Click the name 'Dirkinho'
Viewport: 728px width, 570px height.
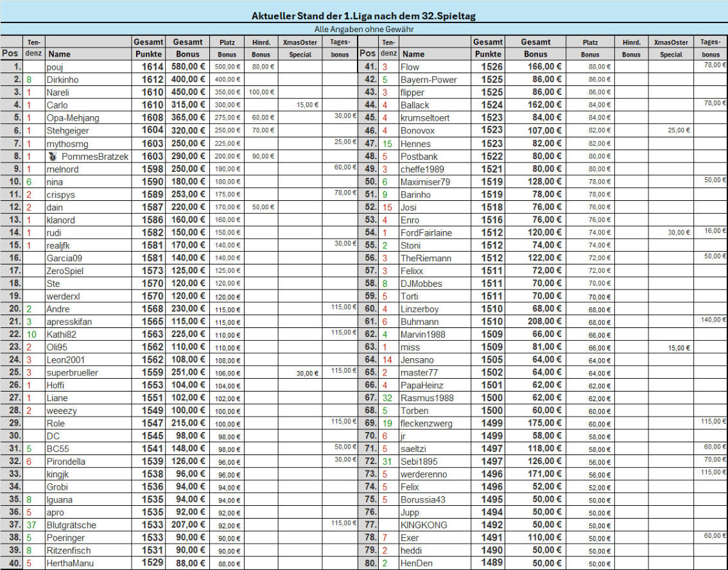pyautogui.click(x=62, y=80)
